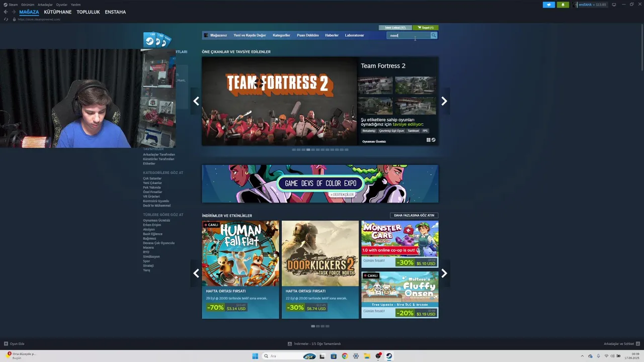Switch to the TOPLULUK tab
The height and width of the screenshot is (362, 644).
point(88,12)
